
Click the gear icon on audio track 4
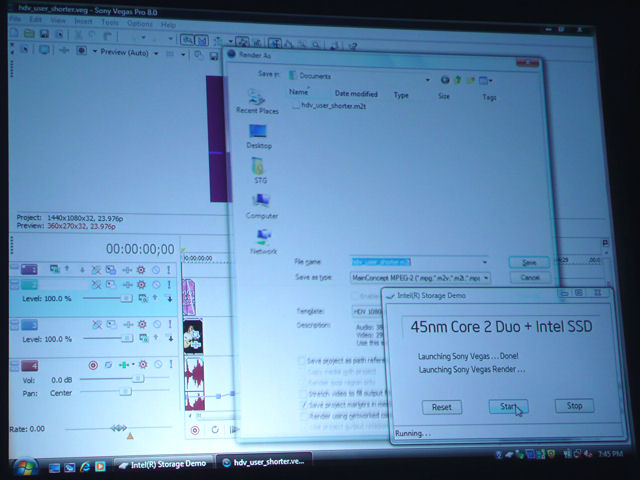[143, 364]
